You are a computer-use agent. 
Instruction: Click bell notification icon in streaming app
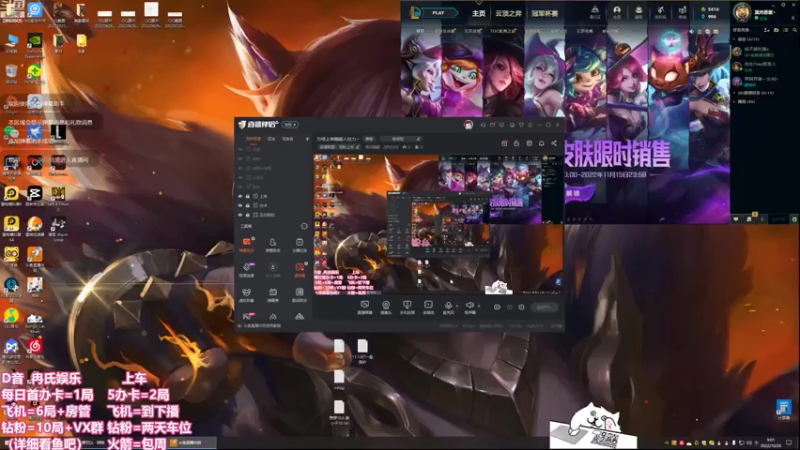pos(541,143)
